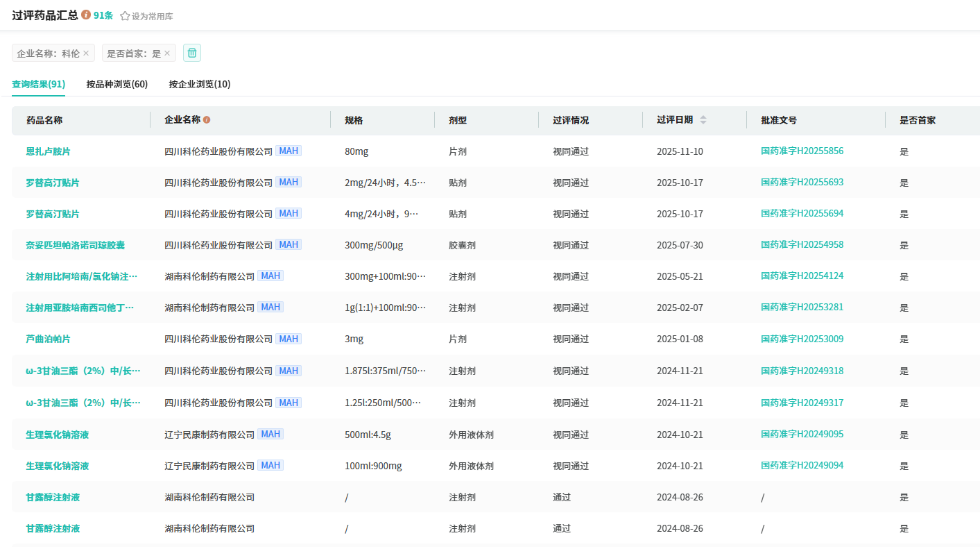The width and height of the screenshot is (980, 547).
Task: Click MAH badge in the 恩扎卢胺片 row
Action: pyautogui.click(x=289, y=151)
